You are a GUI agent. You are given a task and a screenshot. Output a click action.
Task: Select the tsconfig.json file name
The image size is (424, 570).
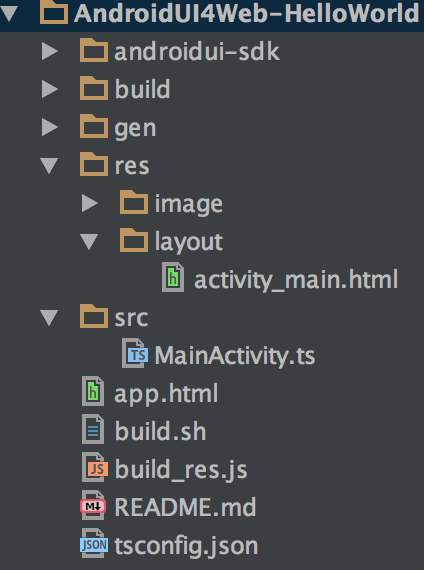click(186, 546)
